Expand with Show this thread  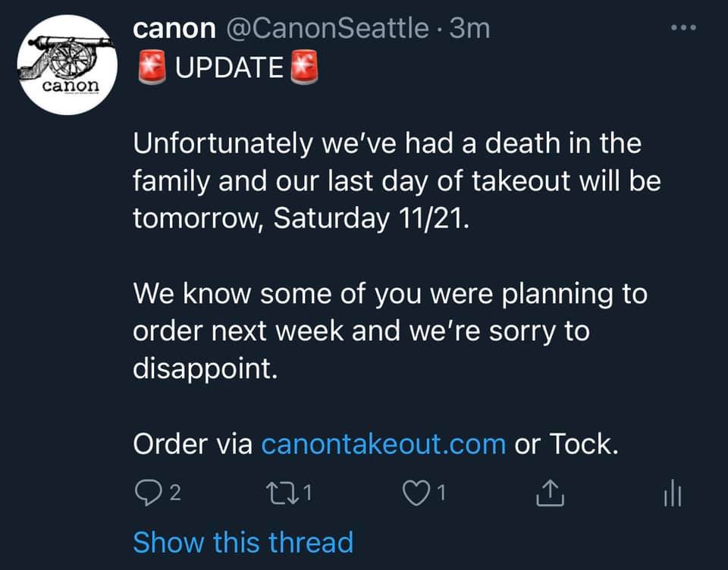click(243, 542)
